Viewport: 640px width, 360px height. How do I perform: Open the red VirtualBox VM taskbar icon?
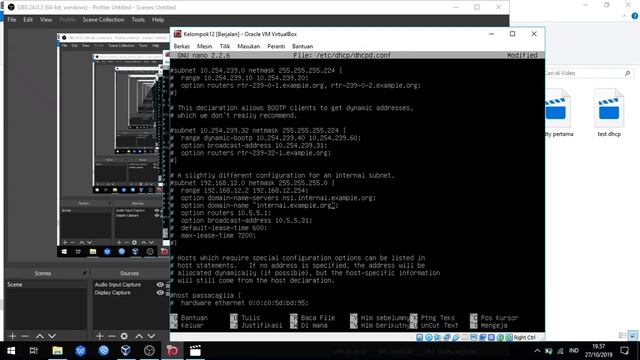click(172, 351)
